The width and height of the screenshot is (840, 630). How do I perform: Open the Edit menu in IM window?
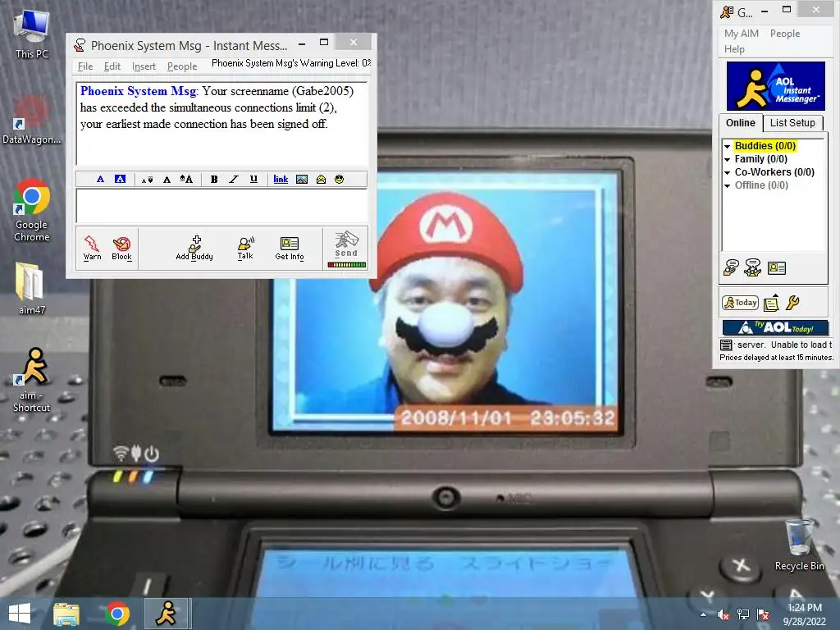pyautogui.click(x=112, y=66)
